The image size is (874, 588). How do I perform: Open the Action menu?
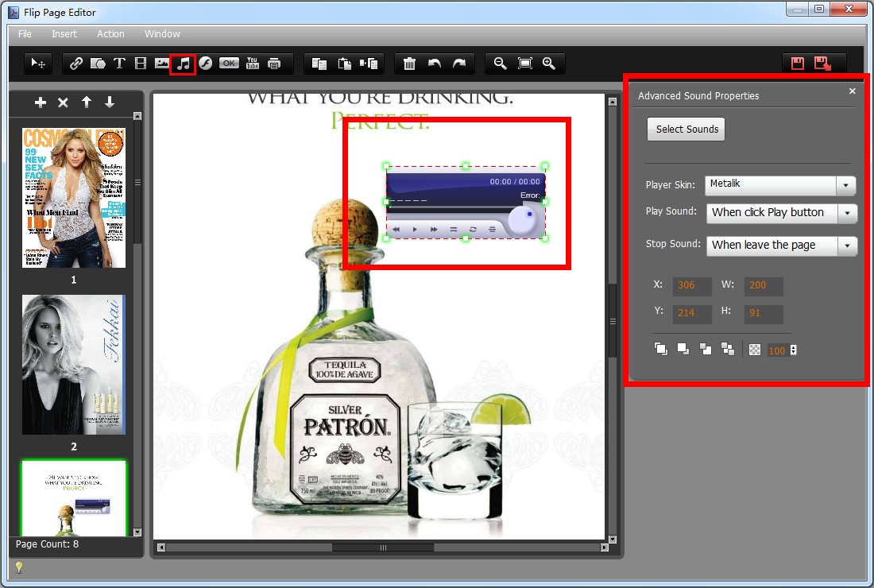110,34
